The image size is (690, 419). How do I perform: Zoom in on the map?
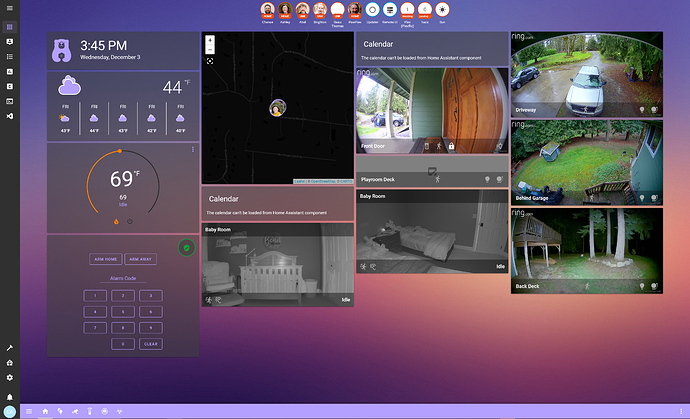tap(210, 40)
